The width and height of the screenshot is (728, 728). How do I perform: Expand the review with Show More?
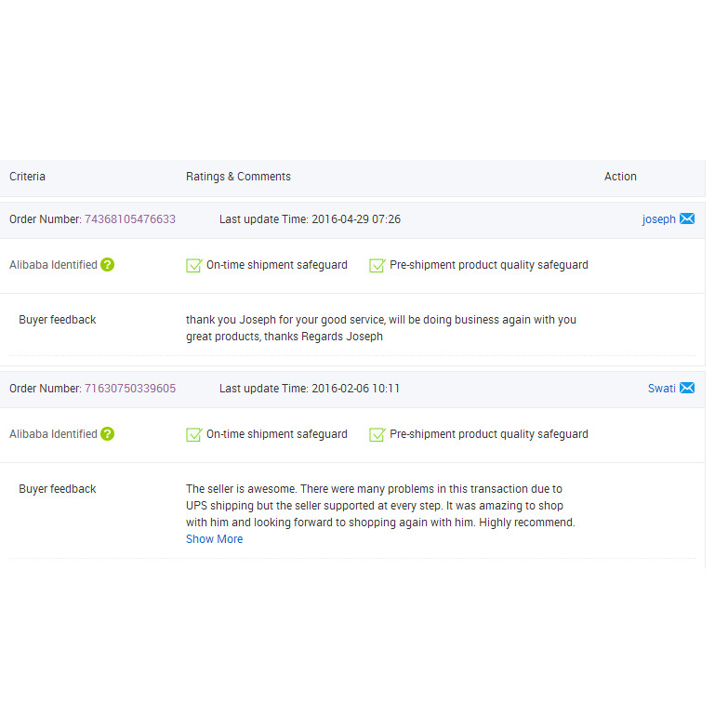(x=214, y=539)
